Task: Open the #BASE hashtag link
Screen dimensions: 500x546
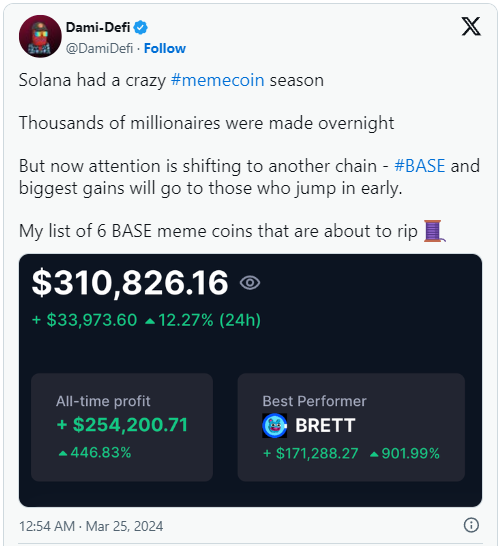Action: [420, 166]
